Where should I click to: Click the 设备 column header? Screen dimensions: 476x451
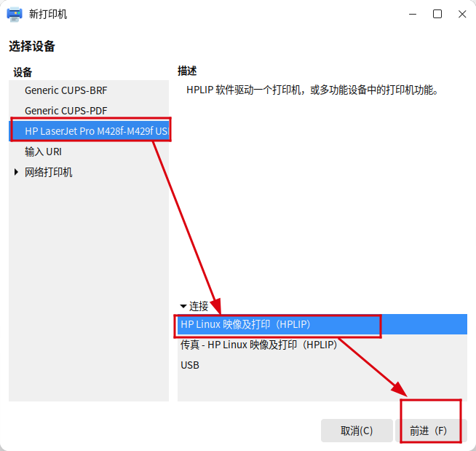tap(23, 72)
